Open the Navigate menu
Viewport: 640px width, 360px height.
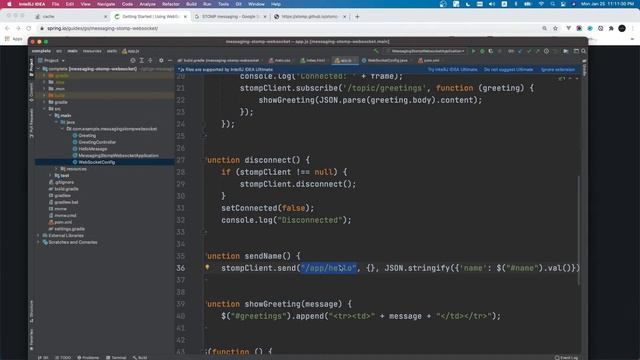[106, 4]
